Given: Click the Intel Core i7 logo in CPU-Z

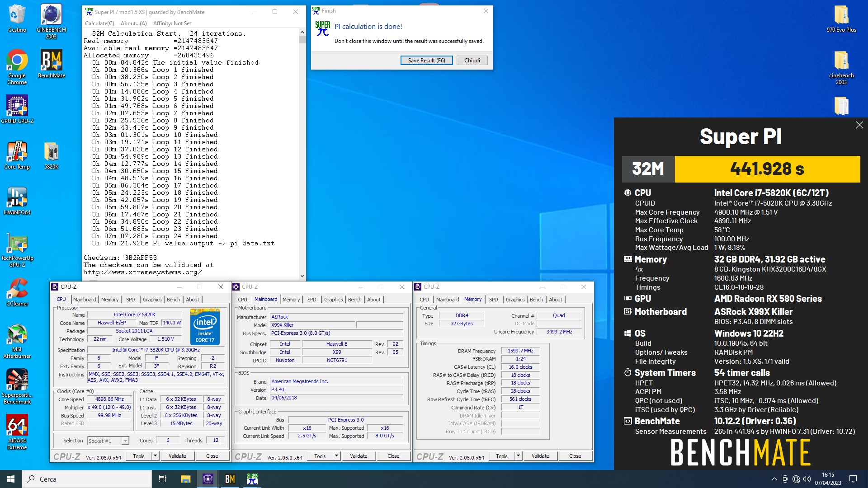Looking at the screenshot, I should [205, 327].
